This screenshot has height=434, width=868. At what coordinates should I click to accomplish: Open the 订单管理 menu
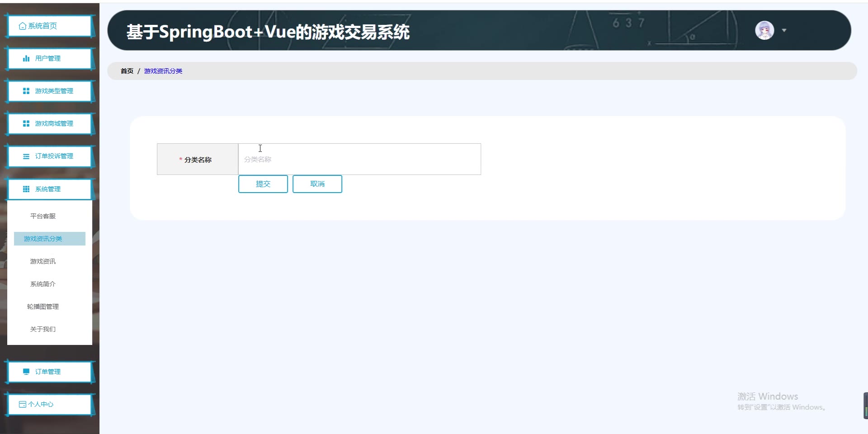tap(50, 372)
